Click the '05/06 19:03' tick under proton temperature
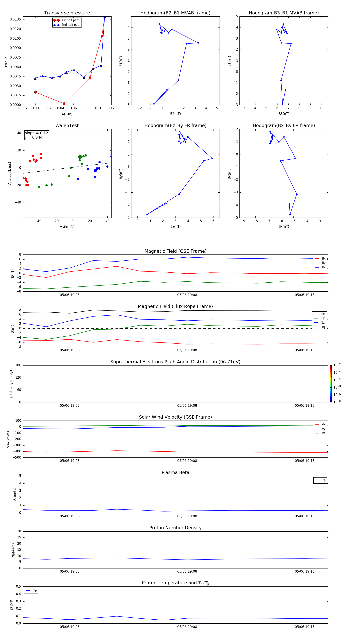 tap(70, 627)
